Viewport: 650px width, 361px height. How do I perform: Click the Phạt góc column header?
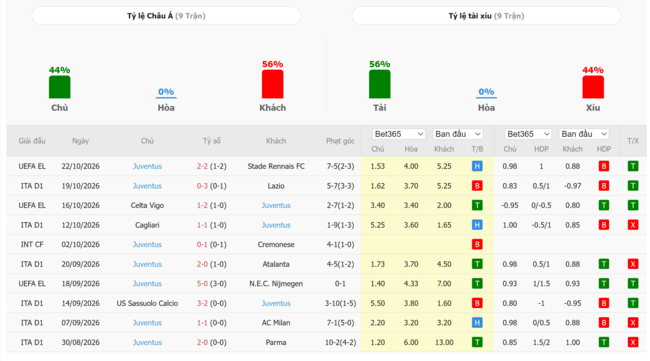pos(340,141)
